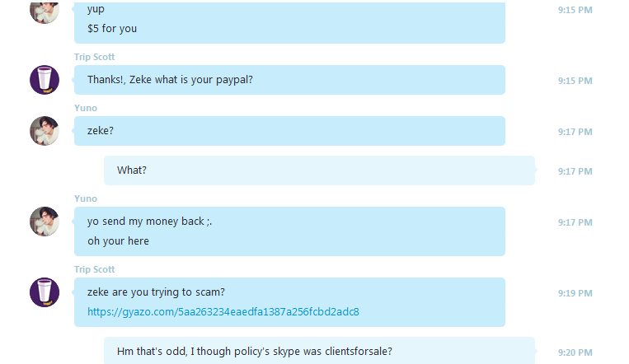Image resolution: width=629 pixels, height=364 pixels.
Task: Click the 9:20 PM timestamp
Action: coord(575,352)
